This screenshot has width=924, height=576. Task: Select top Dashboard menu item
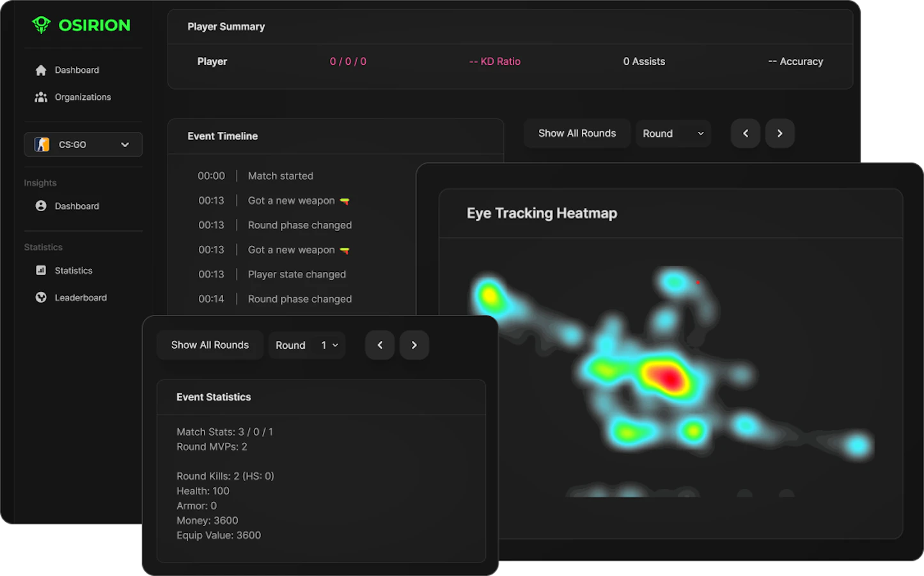[x=77, y=70]
